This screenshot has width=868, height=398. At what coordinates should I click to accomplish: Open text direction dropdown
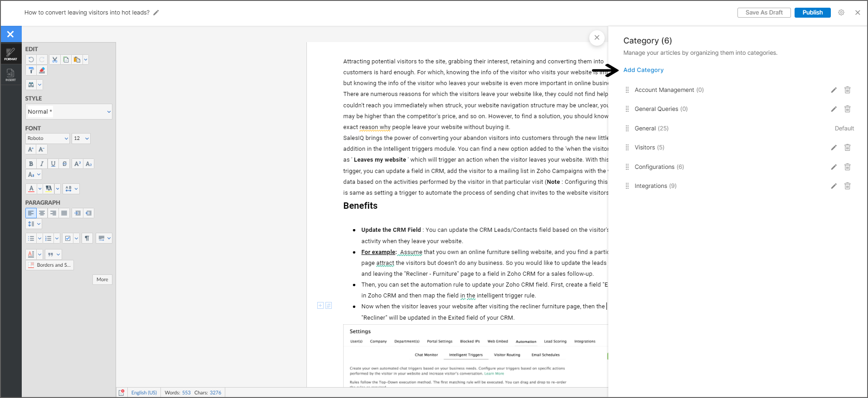click(x=104, y=239)
